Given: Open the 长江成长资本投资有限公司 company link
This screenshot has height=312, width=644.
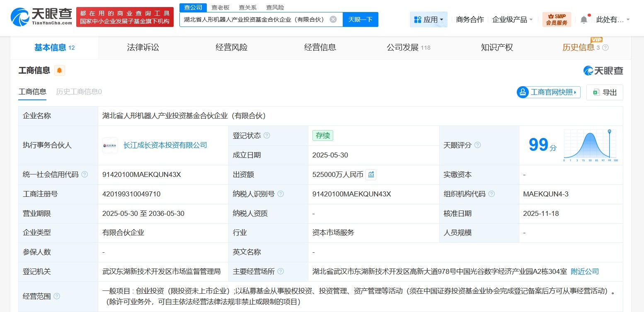Looking at the screenshot, I should (165, 145).
